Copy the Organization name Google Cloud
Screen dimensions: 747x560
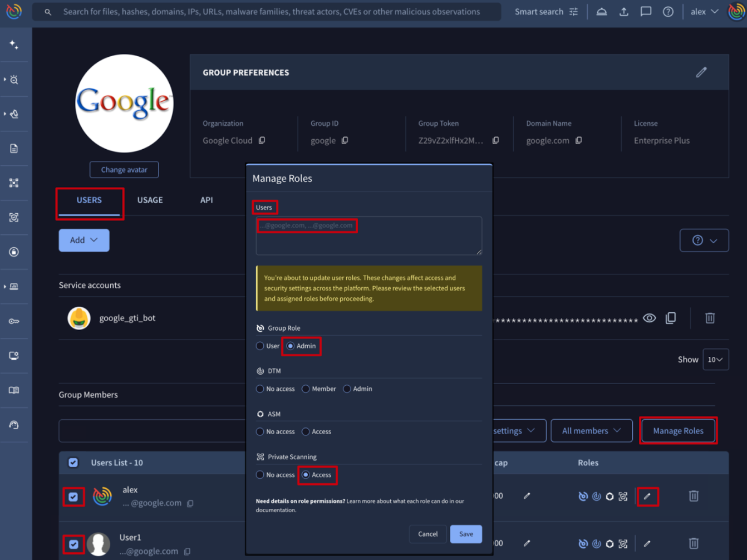pos(262,140)
